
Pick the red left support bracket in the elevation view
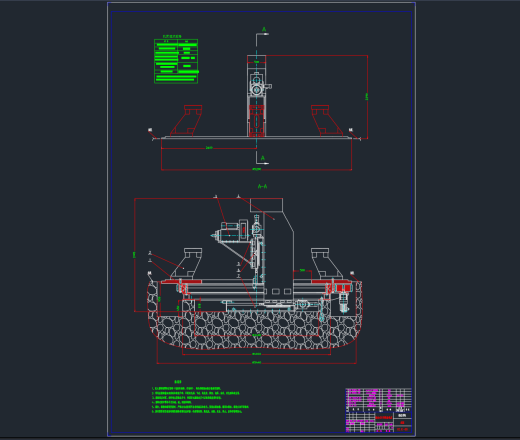[x=186, y=121]
